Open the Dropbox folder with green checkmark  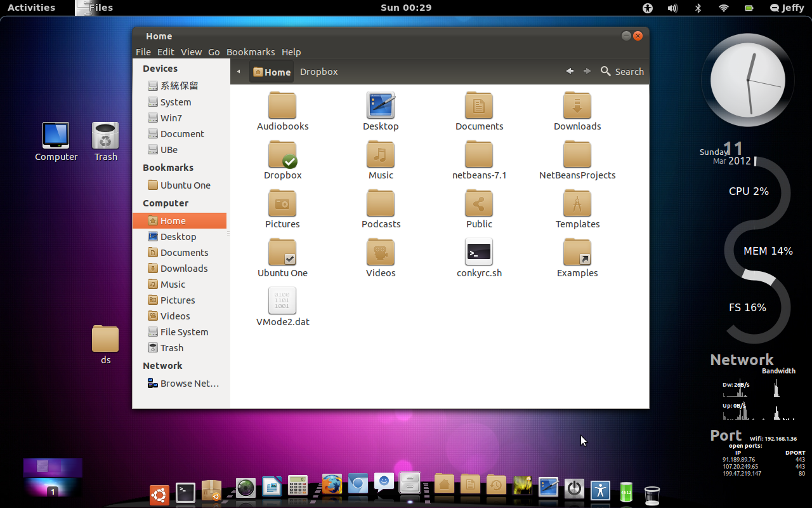coord(282,154)
